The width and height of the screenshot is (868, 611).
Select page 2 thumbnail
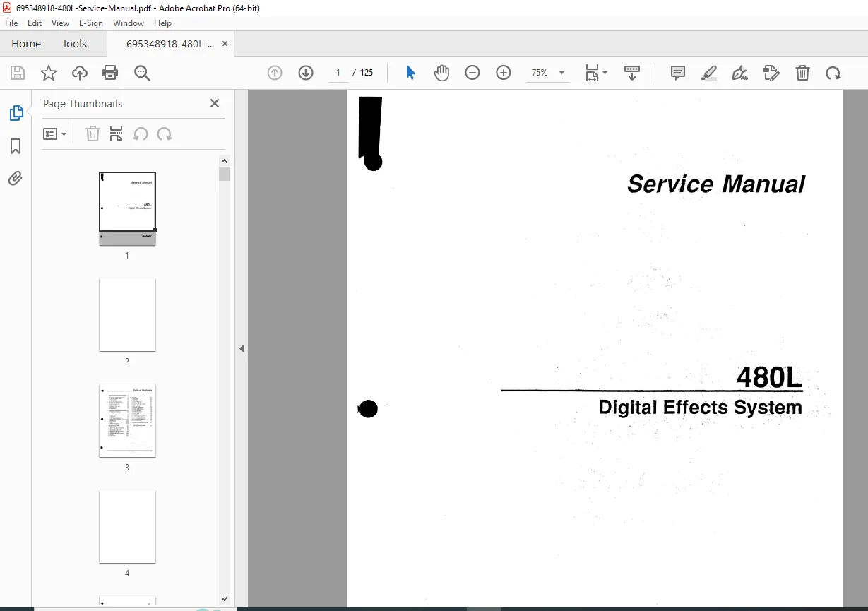click(x=127, y=314)
